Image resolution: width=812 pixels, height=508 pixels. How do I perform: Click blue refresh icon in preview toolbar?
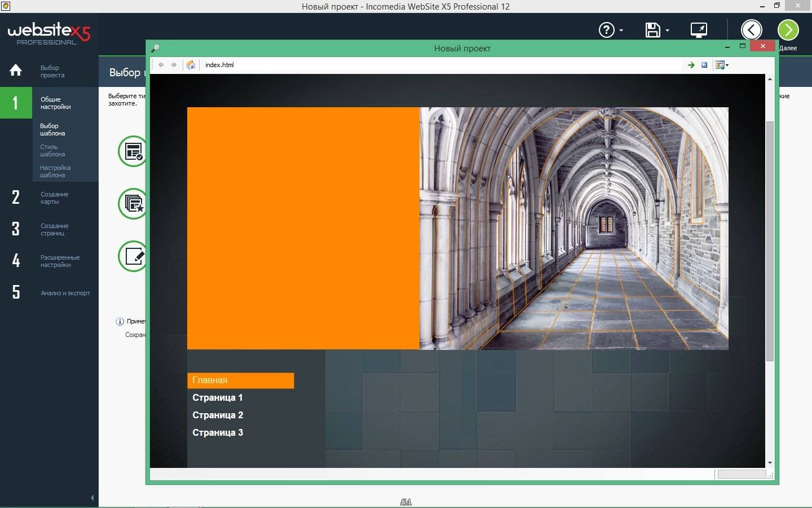pyautogui.click(x=704, y=65)
